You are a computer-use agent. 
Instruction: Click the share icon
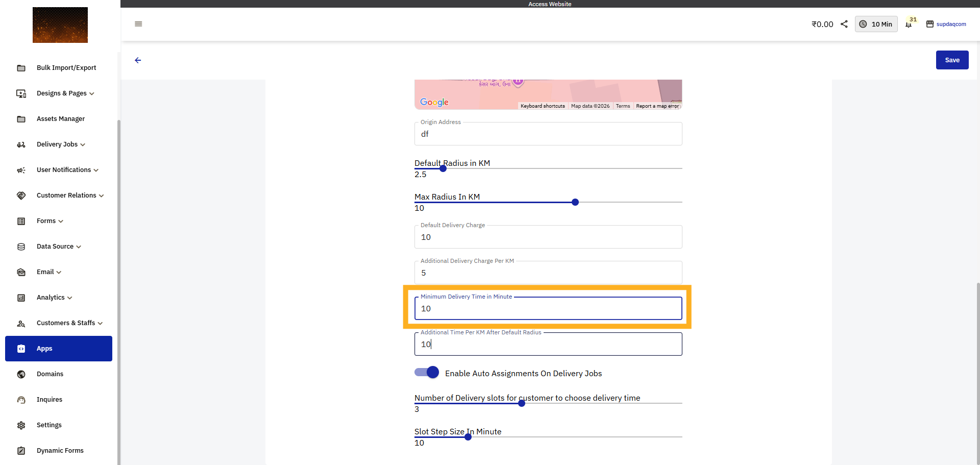(844, 24)
